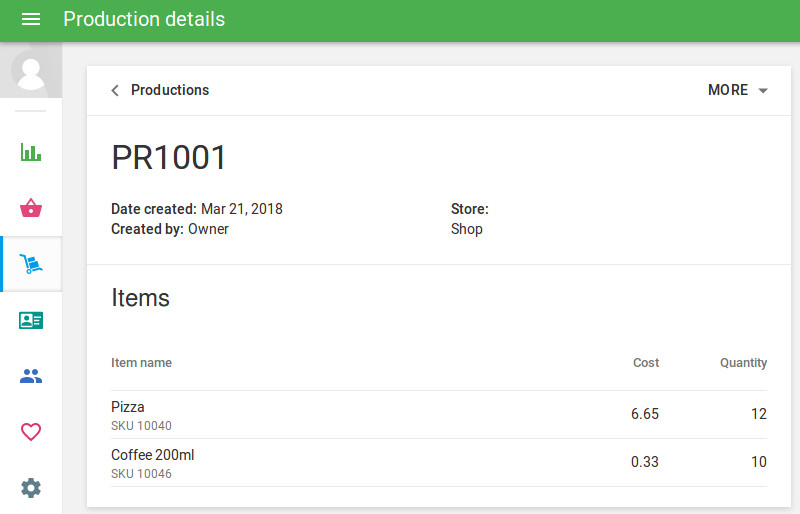Open the reports bar chart icon
Image resolution: width=800 pixels, height=514 pixels.
click(x=31, y=153)
